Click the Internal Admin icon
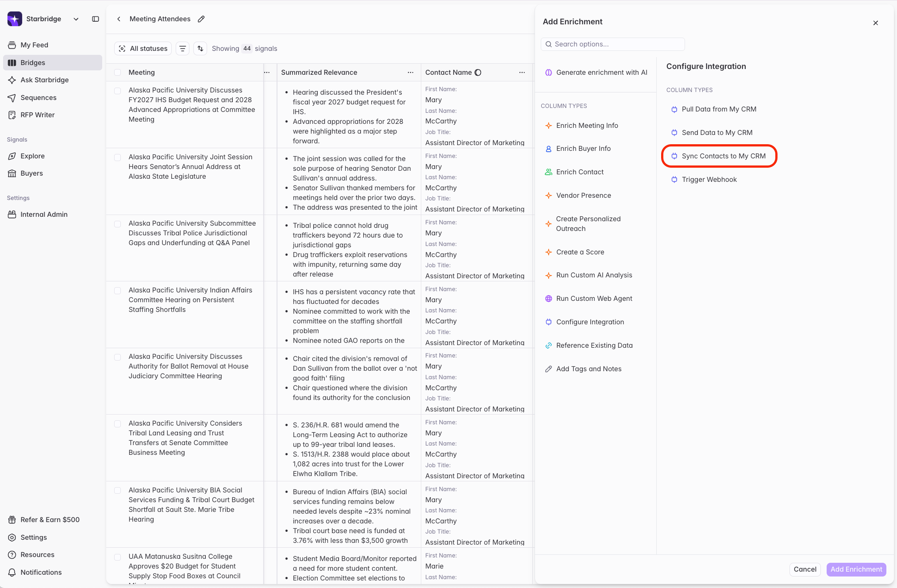 [12, 215]
